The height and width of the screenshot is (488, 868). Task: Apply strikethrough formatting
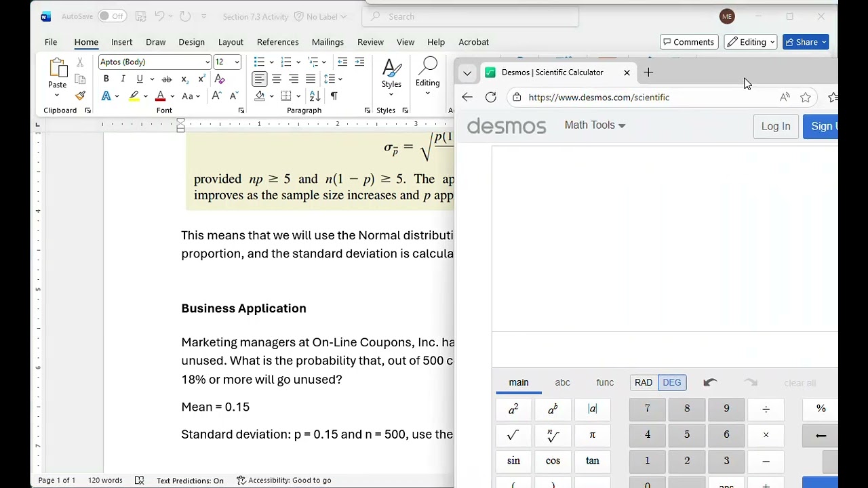tap(167, 79)
